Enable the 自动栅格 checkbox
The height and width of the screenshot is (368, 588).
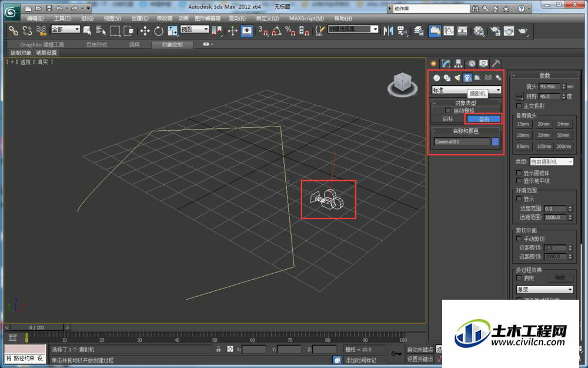(447, 111)
